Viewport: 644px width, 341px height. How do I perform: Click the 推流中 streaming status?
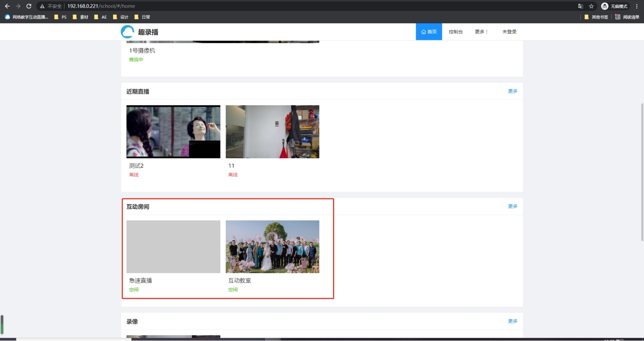(x=136, y=60)
